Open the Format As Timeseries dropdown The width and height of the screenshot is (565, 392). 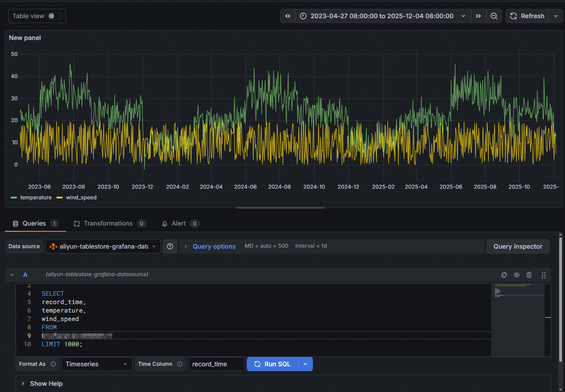[97, 364]
